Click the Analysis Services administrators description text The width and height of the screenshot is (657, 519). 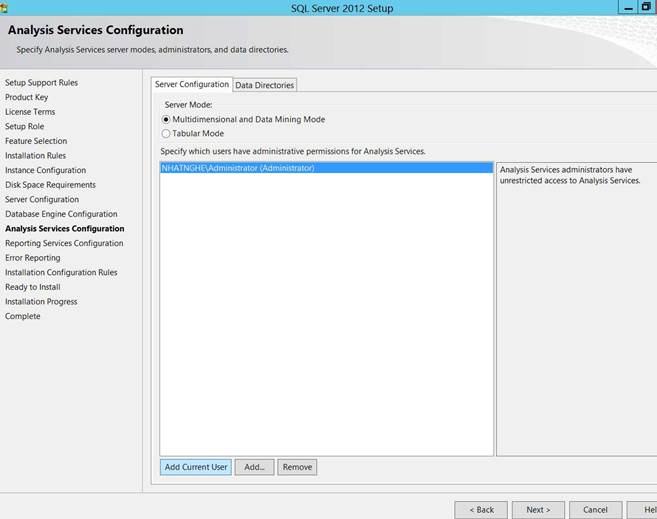click(x=570, y=175)
